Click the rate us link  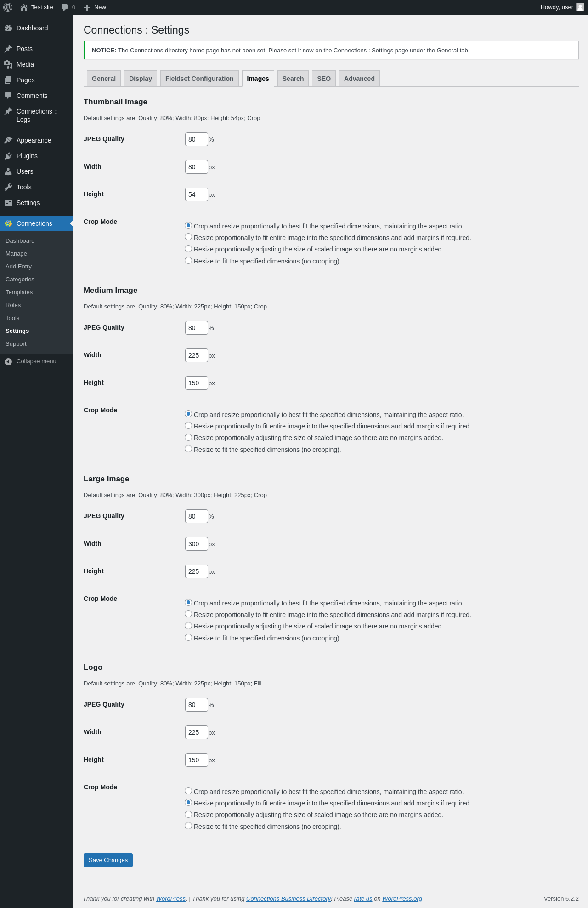click(363, 899)
